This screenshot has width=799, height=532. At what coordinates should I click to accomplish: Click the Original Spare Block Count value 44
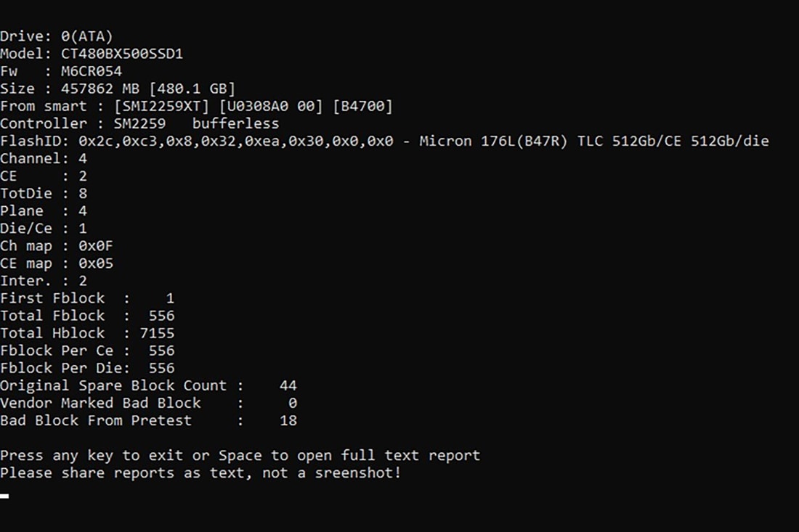(288, 385)
